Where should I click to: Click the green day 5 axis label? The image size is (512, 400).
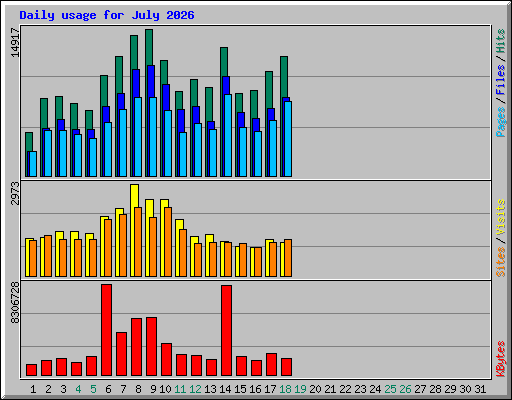pyautogui.click(x=93, y=389)
